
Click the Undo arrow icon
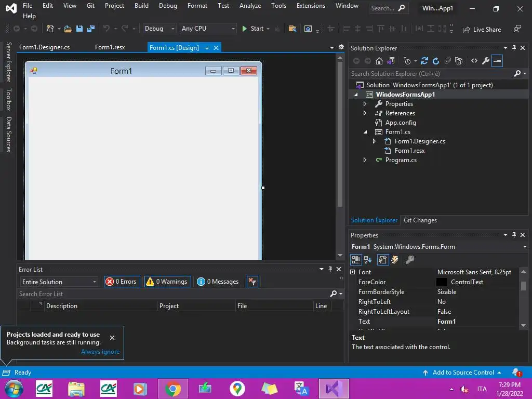(106, 29)
